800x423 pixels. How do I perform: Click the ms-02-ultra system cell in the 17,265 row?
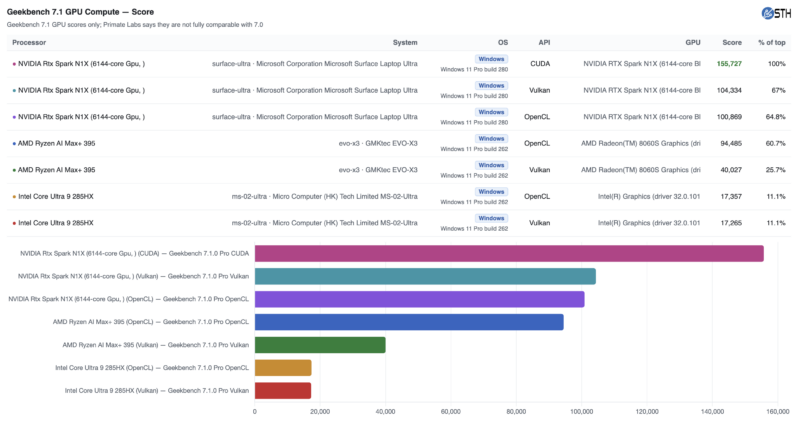click(324, 223)
